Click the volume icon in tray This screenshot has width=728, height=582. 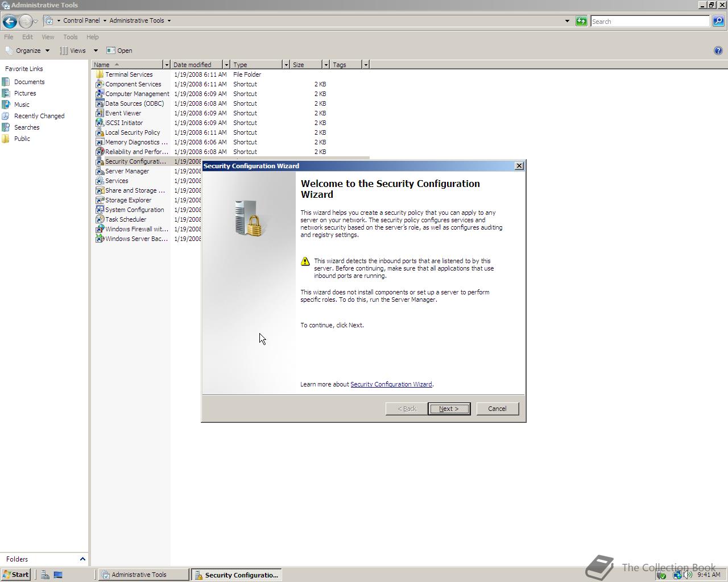pos(688,575)
